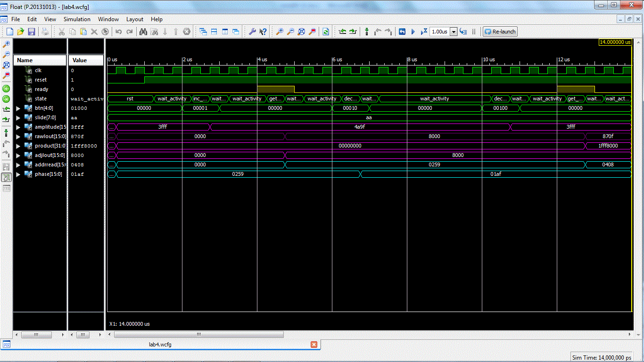Expand the phase[15:0] signal bus
644x362 pixels.
pos(18,174)
